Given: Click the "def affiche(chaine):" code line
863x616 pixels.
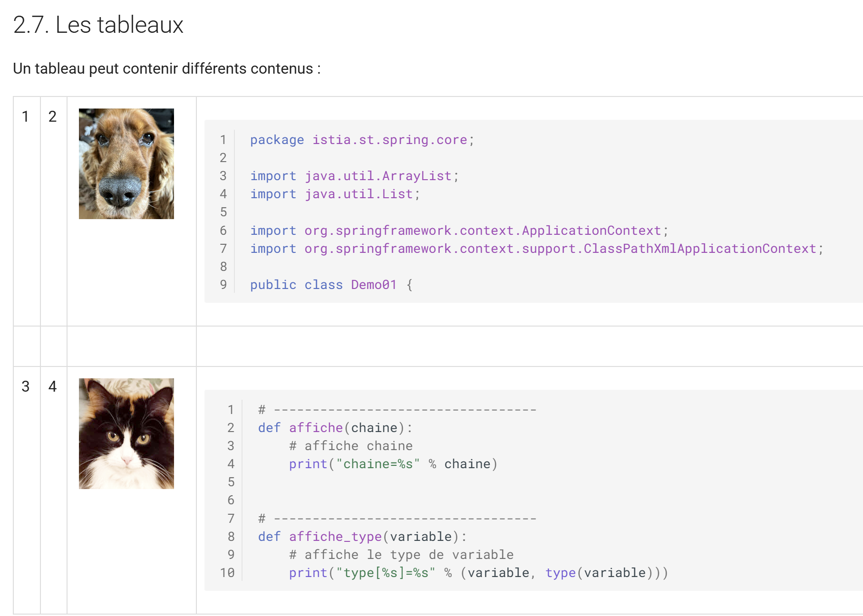Looking at the screenshot, I should (335, 428).
